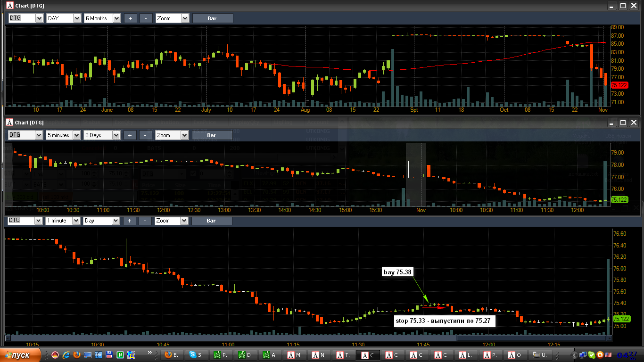The image size is (644, 362).
Task: Click scrollbar thumb of the 1 minute chart
Action: 532,338
